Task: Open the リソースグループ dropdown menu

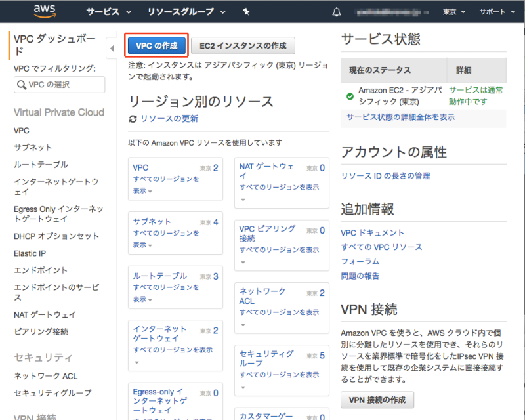Action: pyautogui.click(x=186, y=12)
